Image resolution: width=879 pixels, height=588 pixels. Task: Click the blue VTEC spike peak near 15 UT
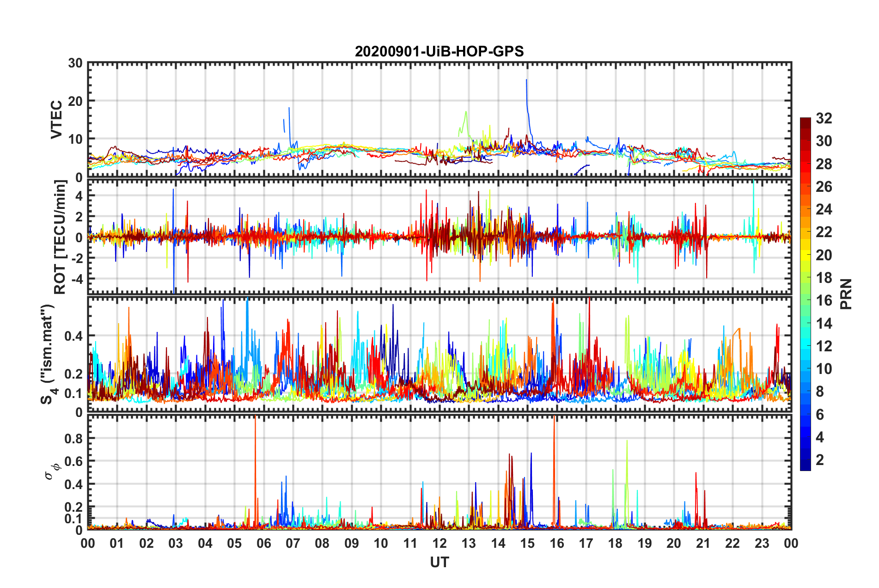pyautogui.click(x=526, y=80)
